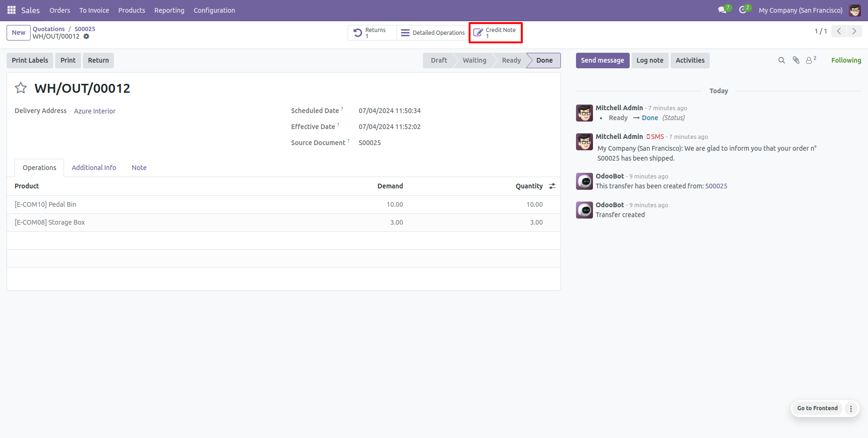Click OdooBot avatar on Transfer created message
Screen dimensions: 868x438
(x=584, y=210)
